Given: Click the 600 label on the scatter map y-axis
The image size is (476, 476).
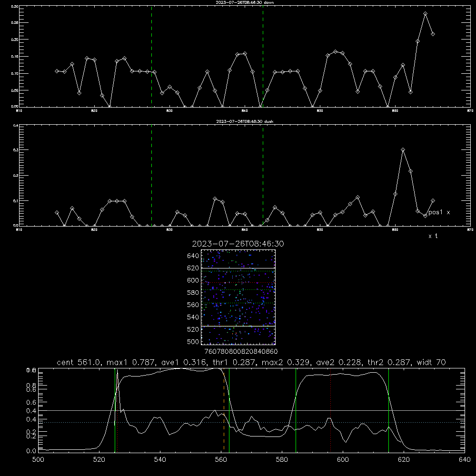Looking at the screenshot, I should (193, 280).
